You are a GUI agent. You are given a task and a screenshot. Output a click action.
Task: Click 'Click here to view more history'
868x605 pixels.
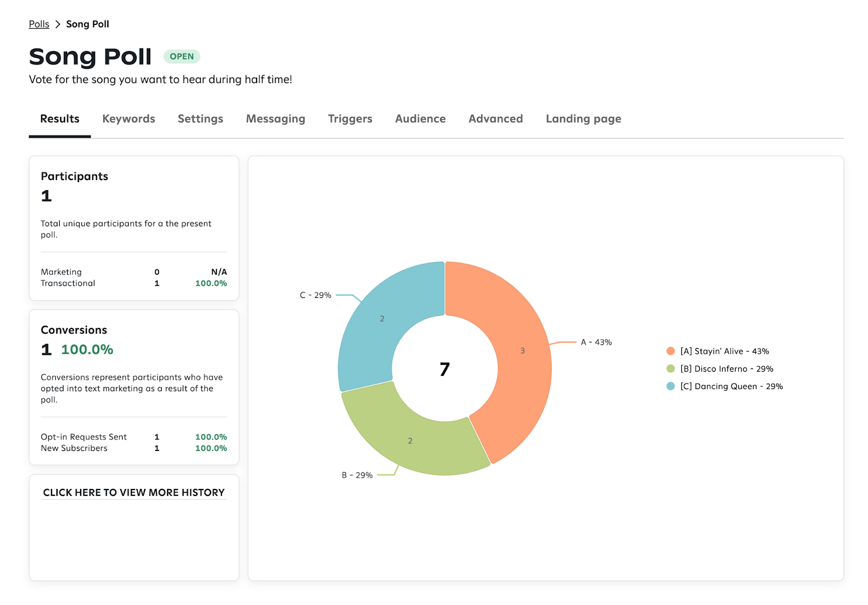[x=134, y=493]
